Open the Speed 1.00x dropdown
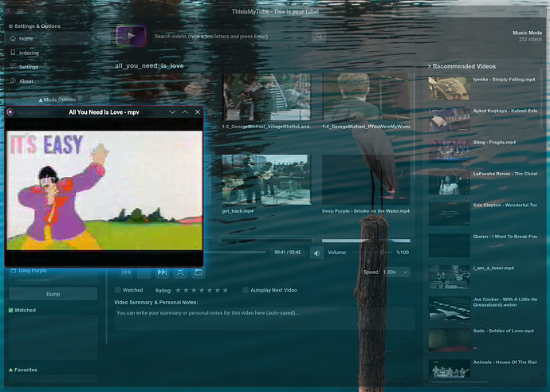Image resolution: width=550 pixels, height=392 pixels. 395,272
